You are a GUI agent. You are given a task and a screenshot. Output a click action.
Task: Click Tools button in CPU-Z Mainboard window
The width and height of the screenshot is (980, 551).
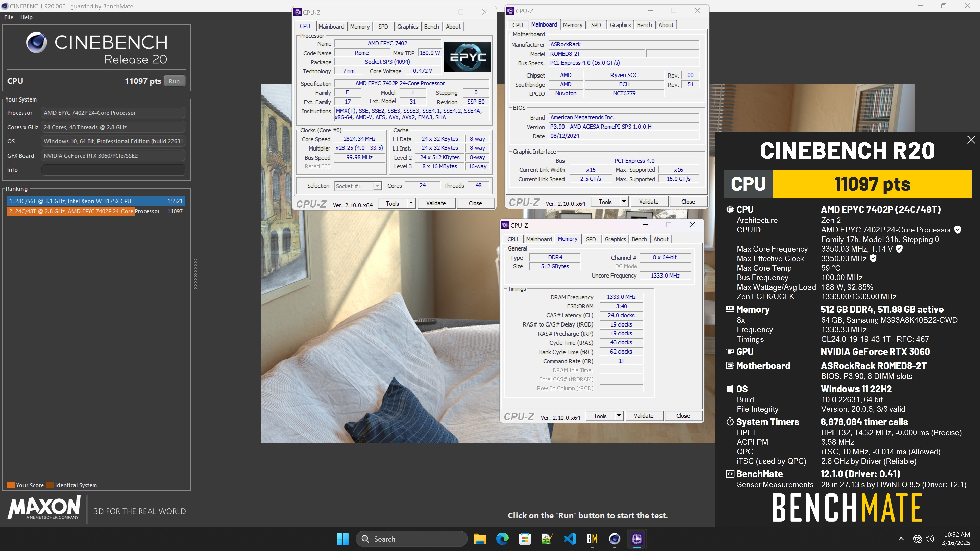click(x=605, y=202)
